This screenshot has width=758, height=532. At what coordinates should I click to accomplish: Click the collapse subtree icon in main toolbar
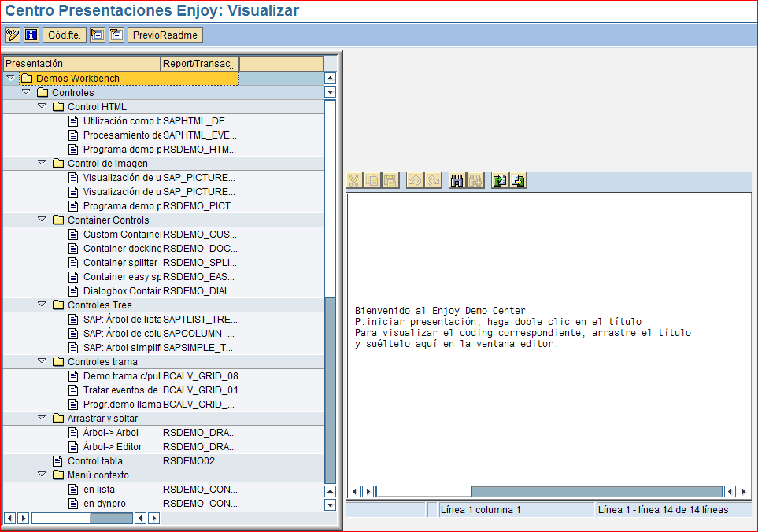114,35
